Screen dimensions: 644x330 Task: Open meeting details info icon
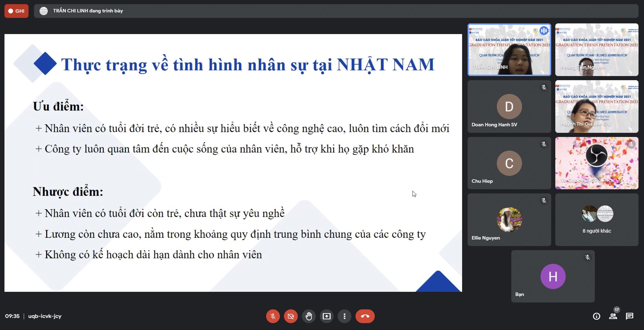coord(597,316)
